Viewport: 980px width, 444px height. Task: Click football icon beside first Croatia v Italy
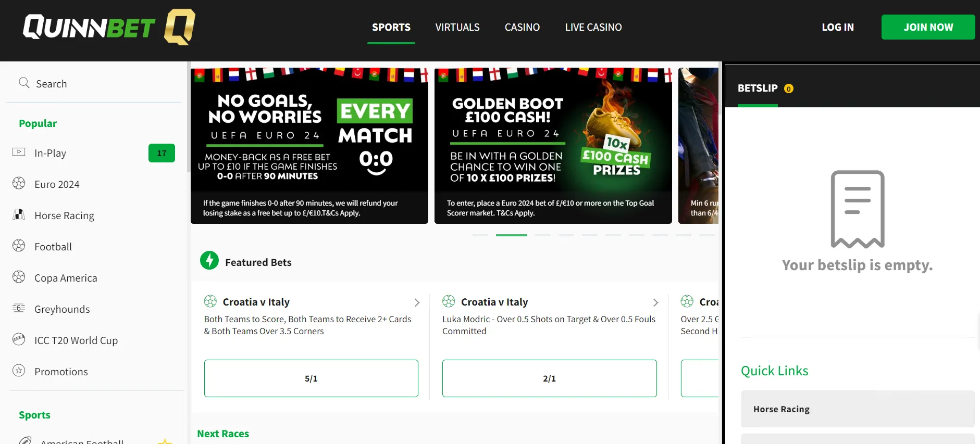click(210, 301)
